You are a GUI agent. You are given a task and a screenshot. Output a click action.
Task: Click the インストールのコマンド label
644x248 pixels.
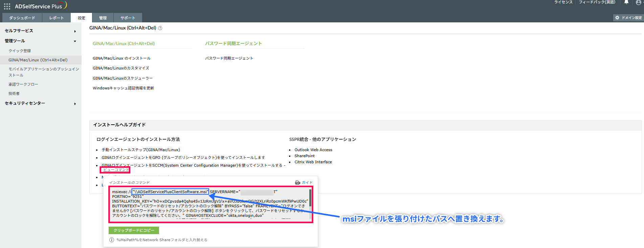(129, 183)
